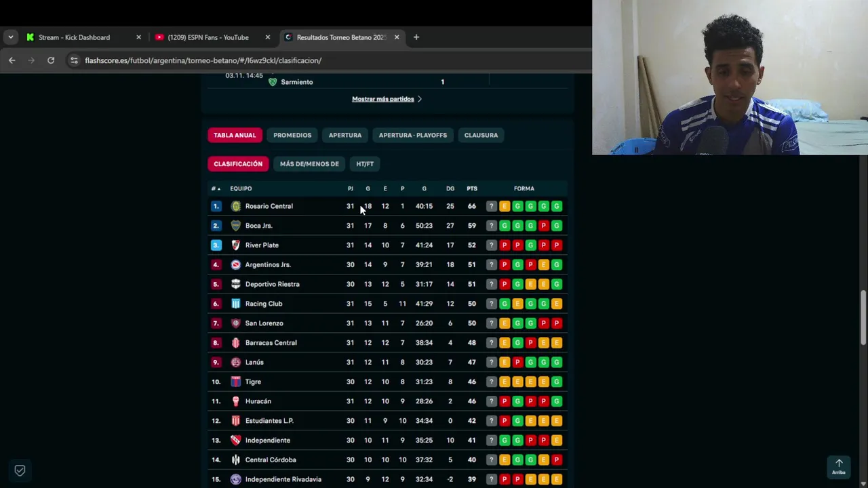This screenshot has width=868, height=488.
Task: Click the Sarmiento team crest
Action: [x=273, y=82]
